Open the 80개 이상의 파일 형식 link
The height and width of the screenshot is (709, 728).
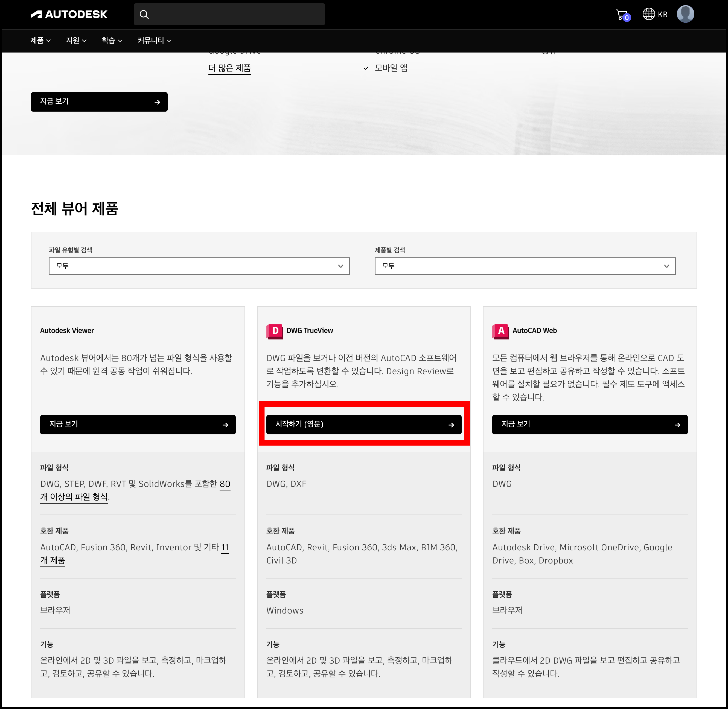click(x=74, y=497)
